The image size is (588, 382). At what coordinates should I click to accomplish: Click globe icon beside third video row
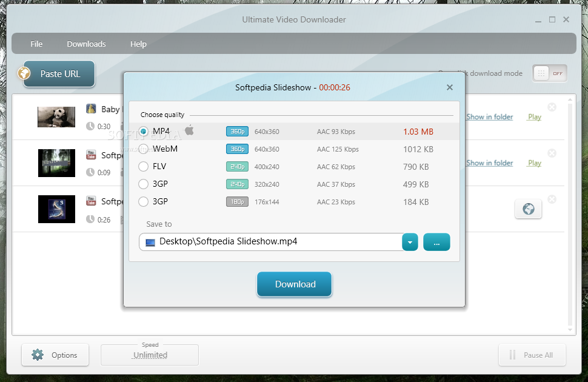click(528, 209)
